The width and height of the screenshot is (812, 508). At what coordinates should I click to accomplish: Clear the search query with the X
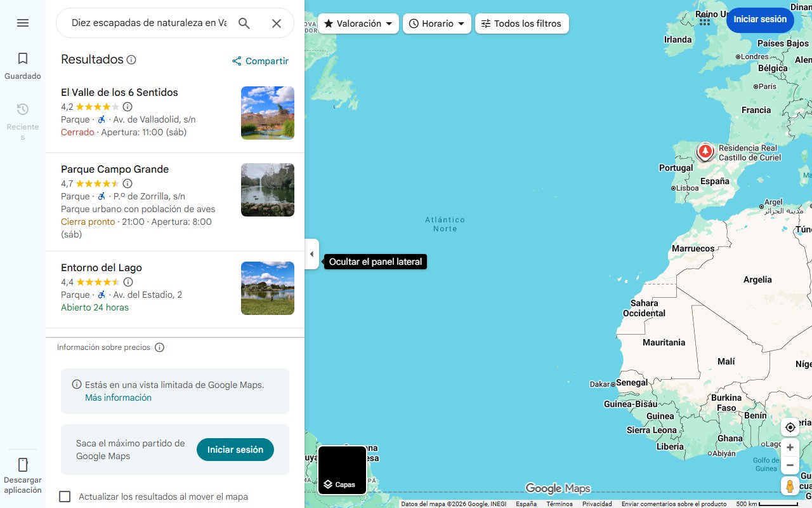click(277, 23)
